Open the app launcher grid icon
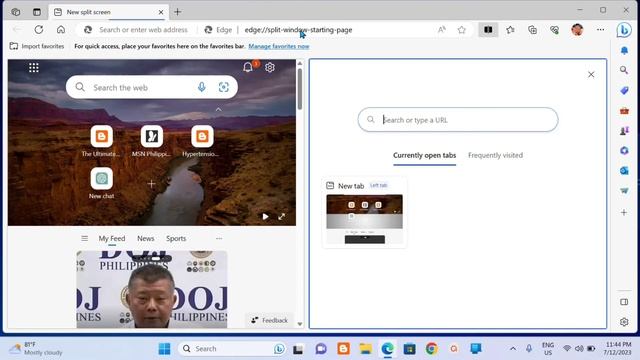Viewport: 640px width, 360px height. 34,67
